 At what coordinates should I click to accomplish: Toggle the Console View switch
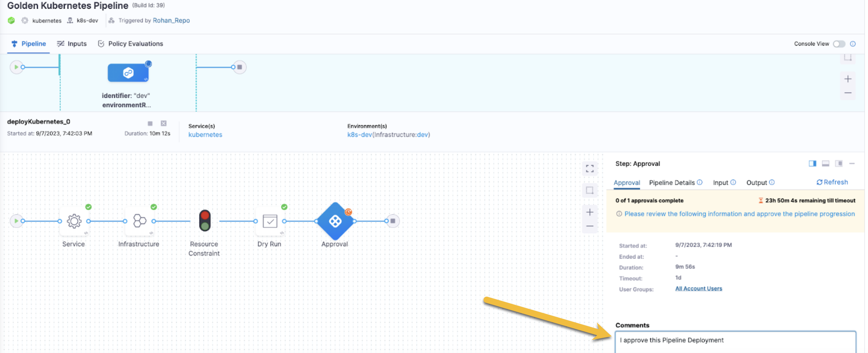[839, 44]
